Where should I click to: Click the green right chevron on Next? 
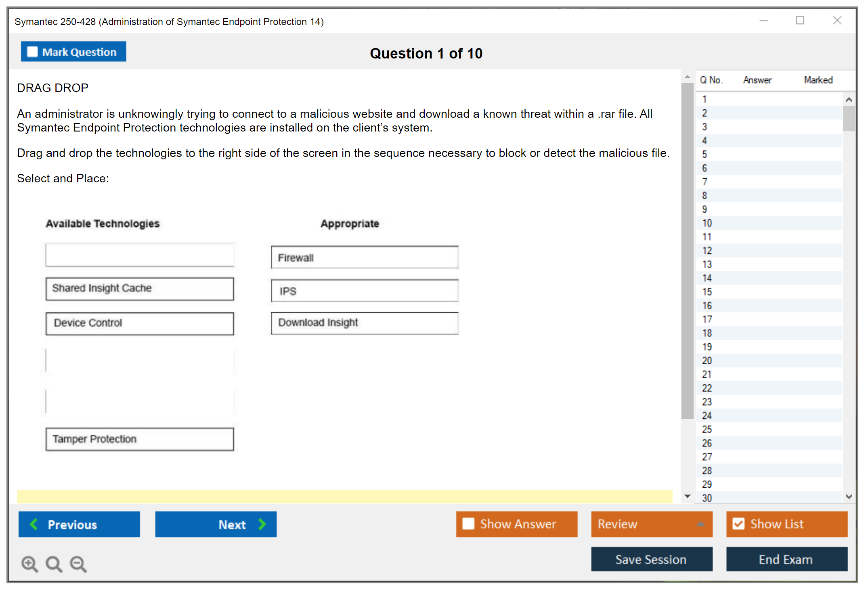click(x=262, y=524)
